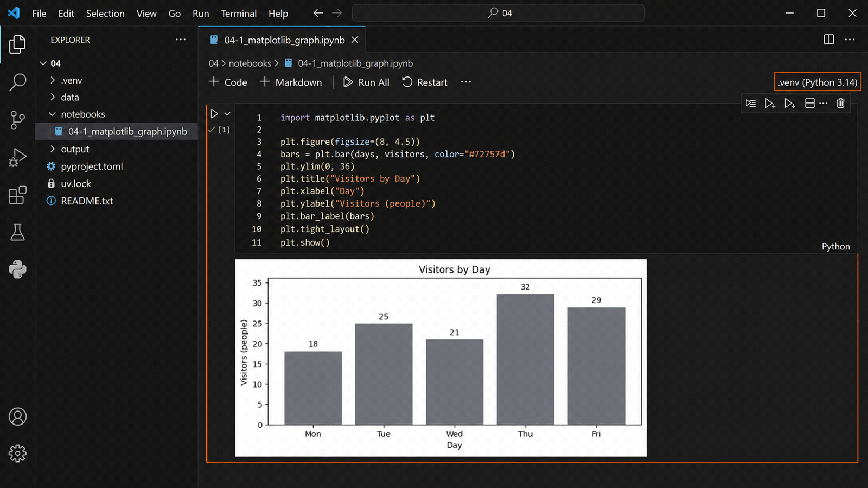Open the Extensions view

pyautogui.click(x=17, y=195)
